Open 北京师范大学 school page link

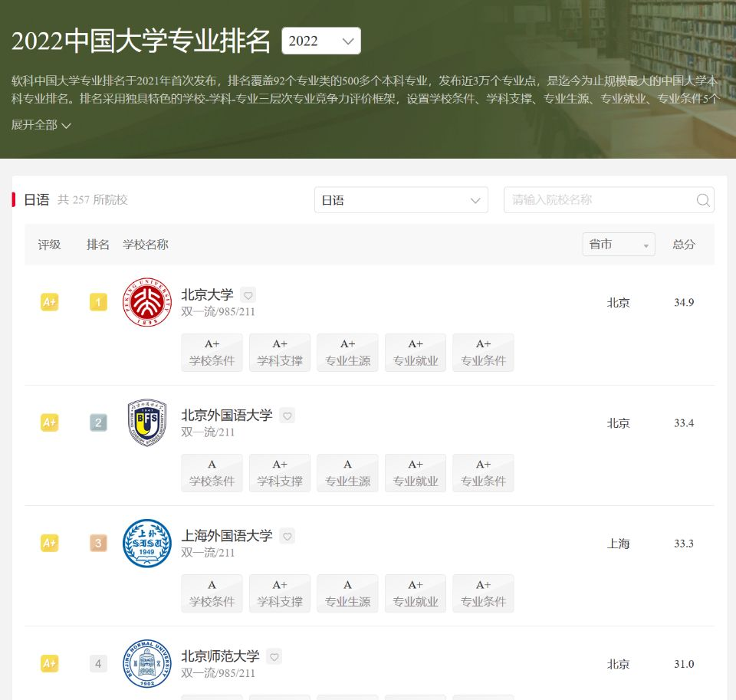[220, 656]
